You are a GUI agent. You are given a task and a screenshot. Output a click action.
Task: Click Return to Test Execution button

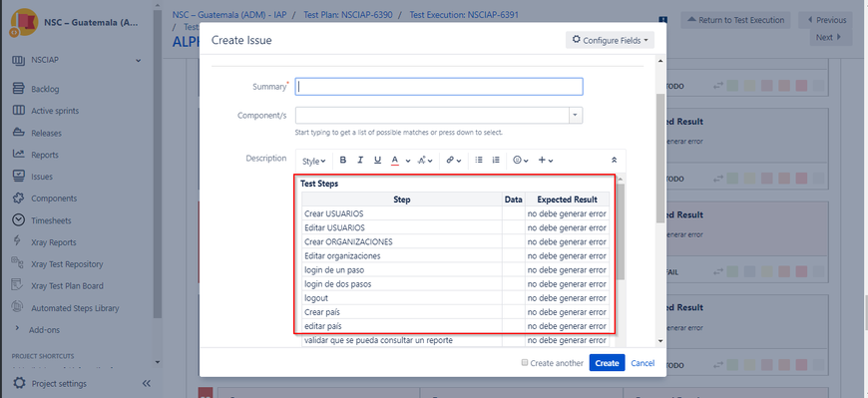point(736,20)
